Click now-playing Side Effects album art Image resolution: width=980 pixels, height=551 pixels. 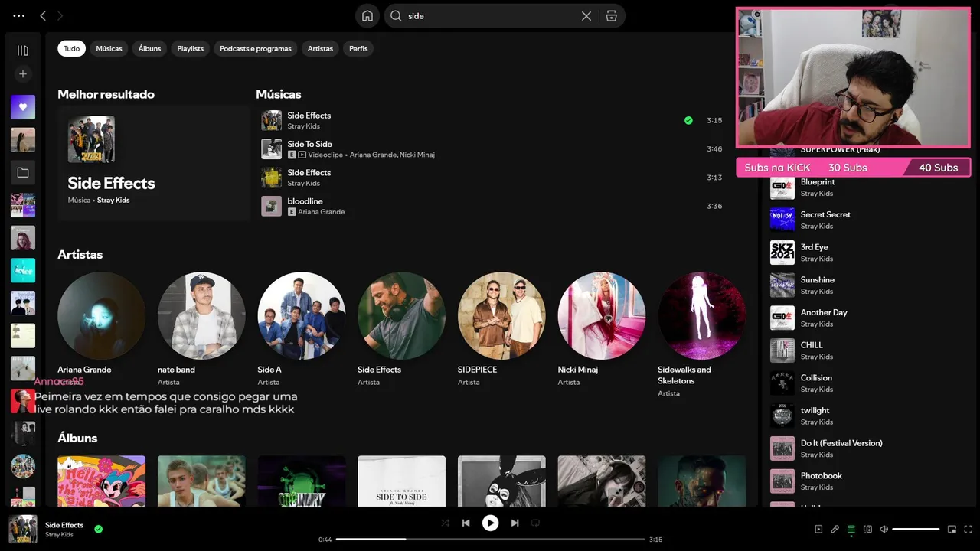[23, 529]
